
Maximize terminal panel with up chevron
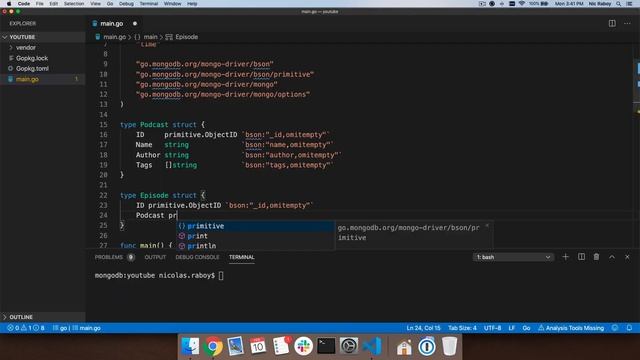point(612,257)
